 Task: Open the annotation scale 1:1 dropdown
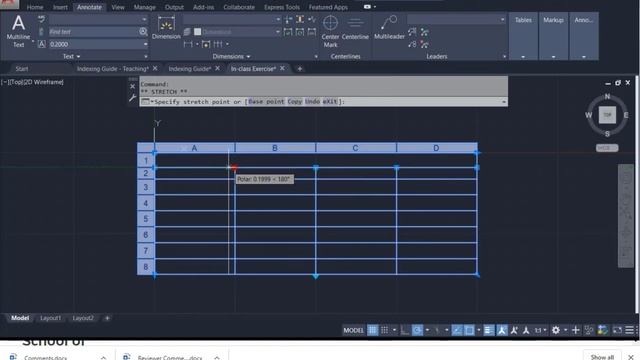tap(541, 330)
